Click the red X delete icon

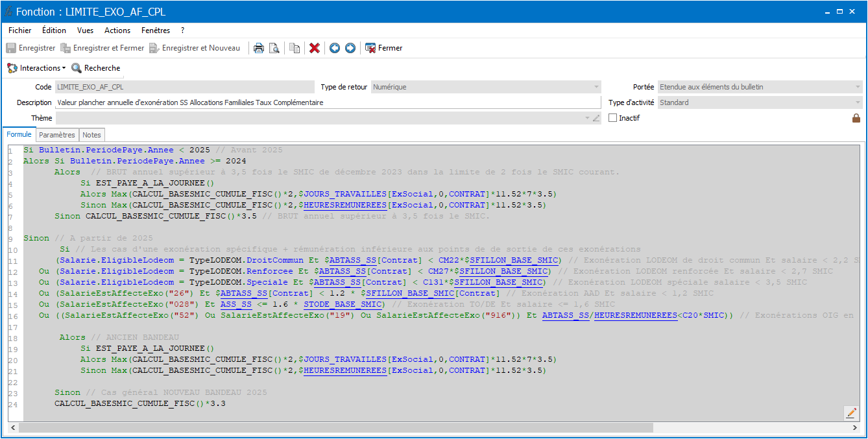315,48
